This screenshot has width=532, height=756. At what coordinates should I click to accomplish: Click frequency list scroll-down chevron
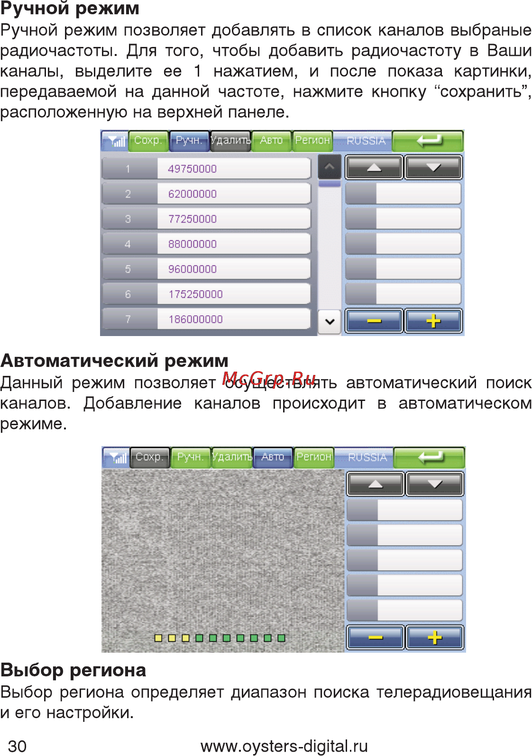point(330,321)
